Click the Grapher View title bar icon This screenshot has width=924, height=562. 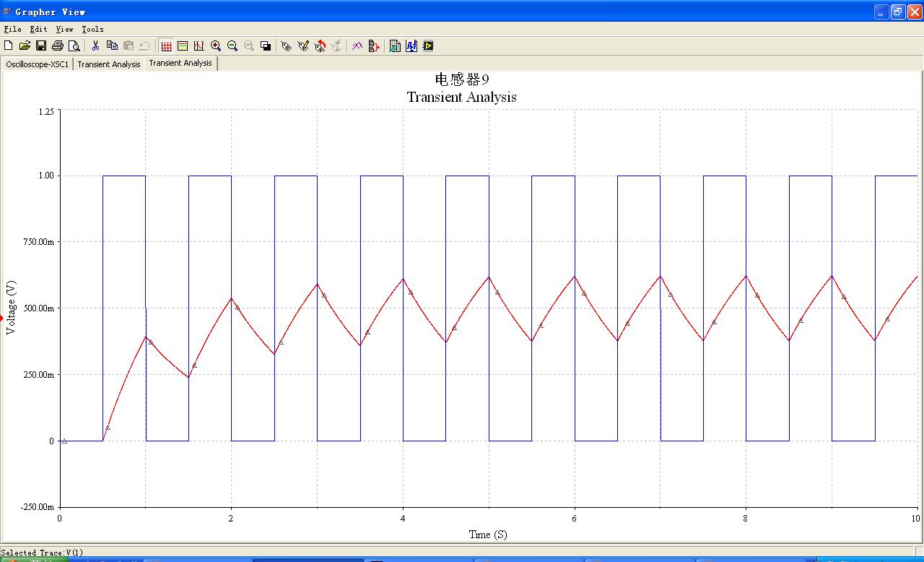click(x=7, y=12)
